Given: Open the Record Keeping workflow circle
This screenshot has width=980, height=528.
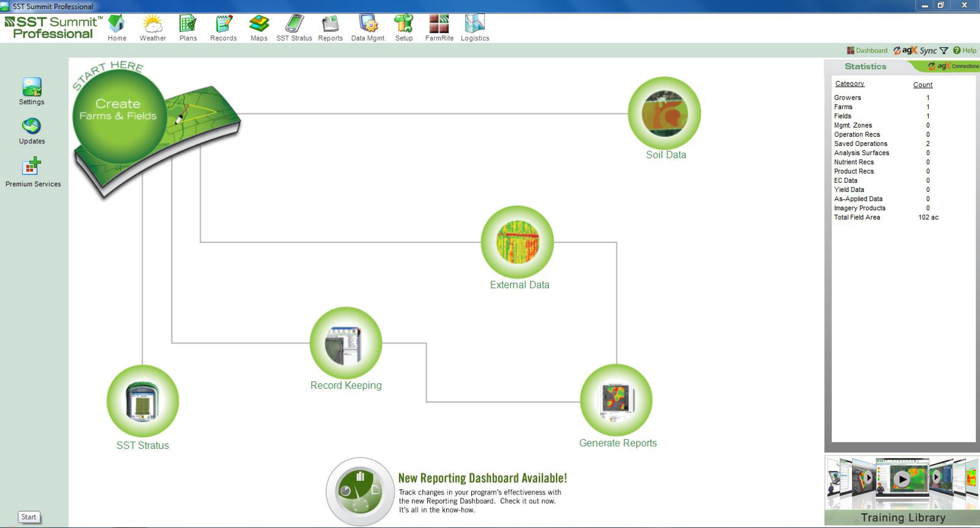Looking at the screenshot, I should point(346,343).
